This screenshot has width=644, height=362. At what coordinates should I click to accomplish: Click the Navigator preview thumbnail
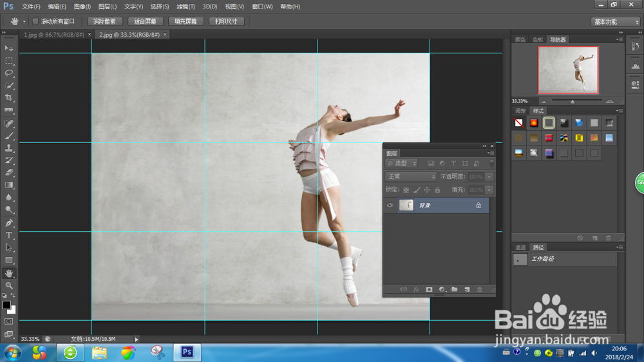(568, 70)
